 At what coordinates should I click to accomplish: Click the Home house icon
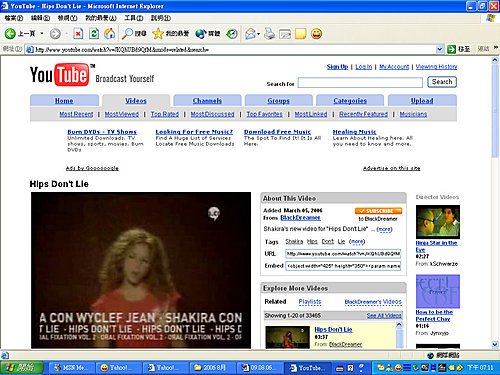pyautogui.click(x=109, y=33)
